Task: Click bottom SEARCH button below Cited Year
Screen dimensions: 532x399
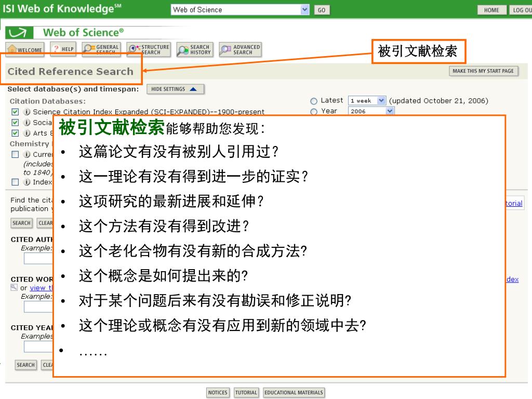Action: [x=26, y=365]
